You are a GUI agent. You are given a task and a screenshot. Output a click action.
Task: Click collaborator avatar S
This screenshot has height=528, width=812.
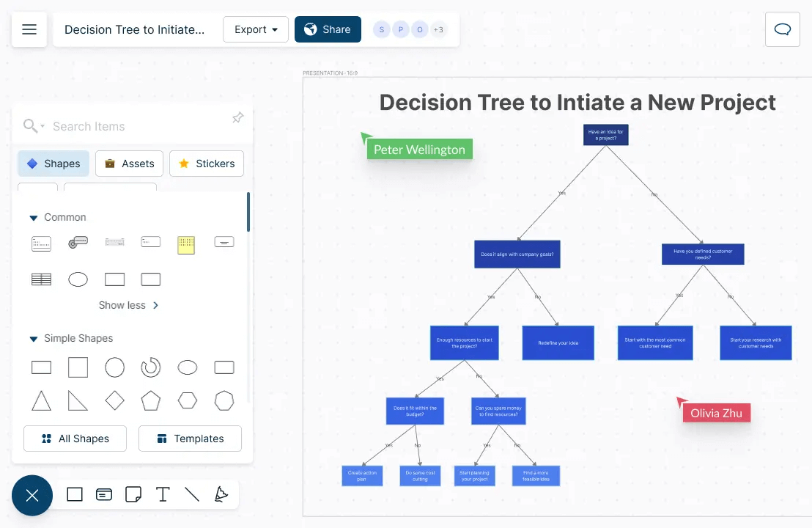(382, 29)
